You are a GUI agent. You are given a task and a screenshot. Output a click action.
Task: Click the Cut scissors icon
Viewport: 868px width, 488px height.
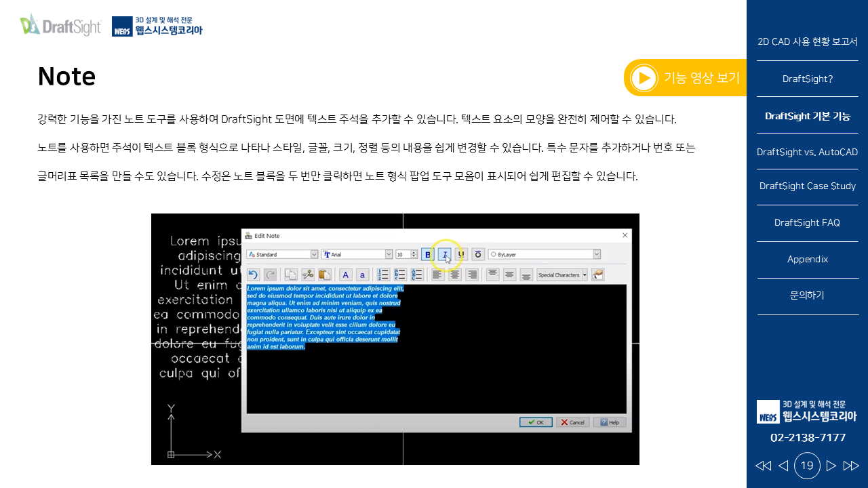point(308,274)
